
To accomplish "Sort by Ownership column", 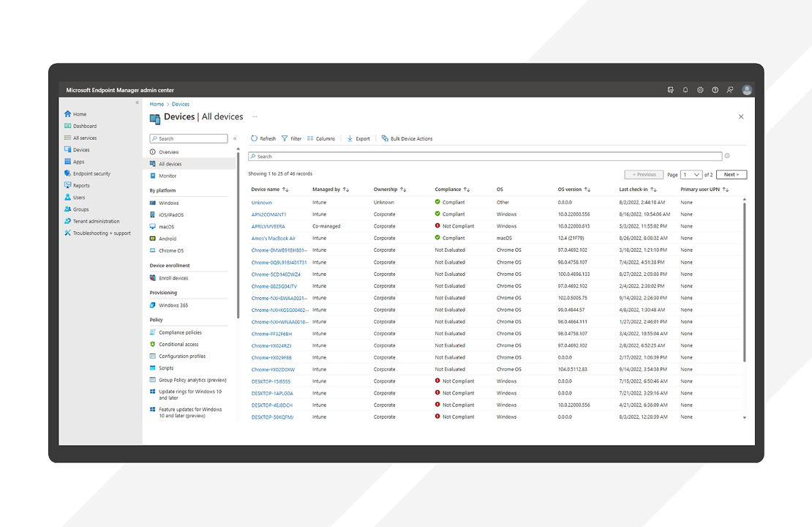I will 390,190.
